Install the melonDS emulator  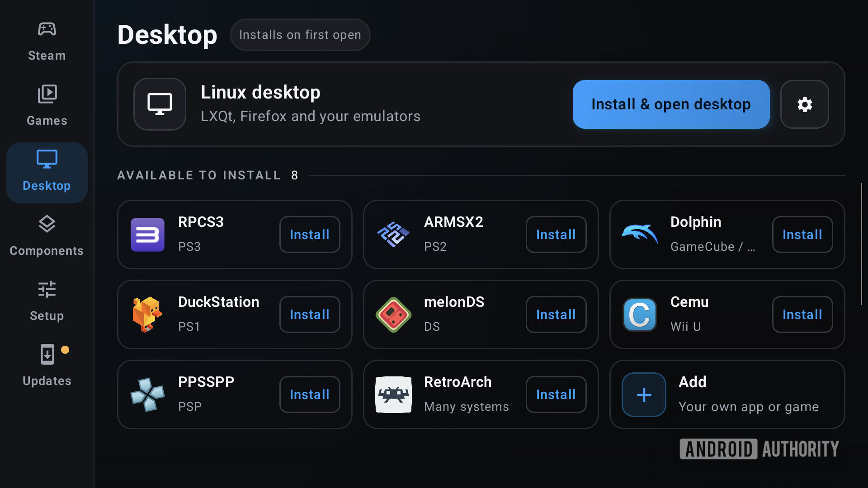556,314
